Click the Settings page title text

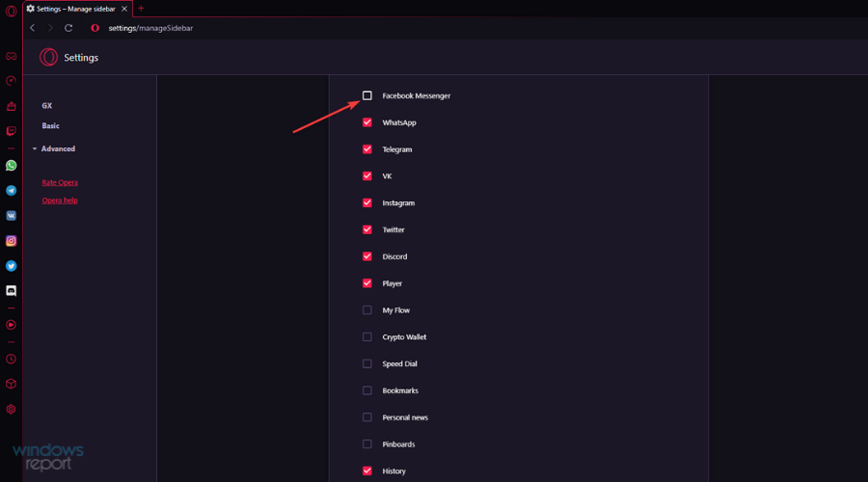pyautogui.click(x=81, y=58)
